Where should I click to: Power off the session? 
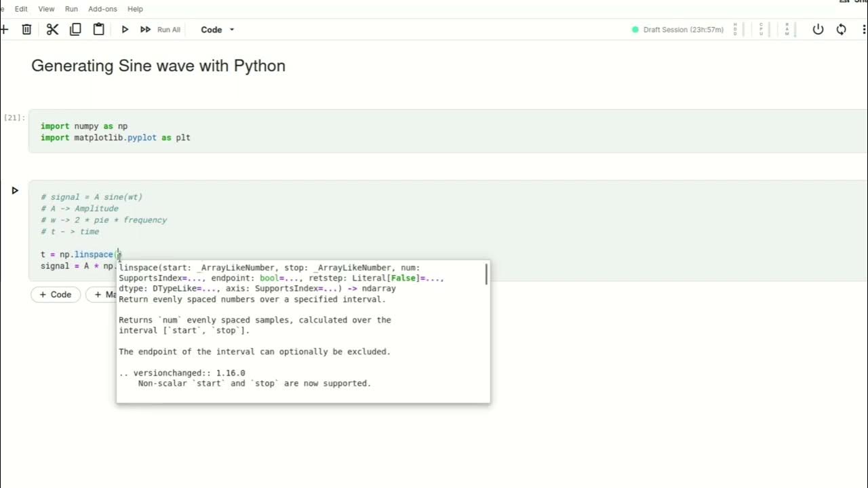[x=818, y=29]
